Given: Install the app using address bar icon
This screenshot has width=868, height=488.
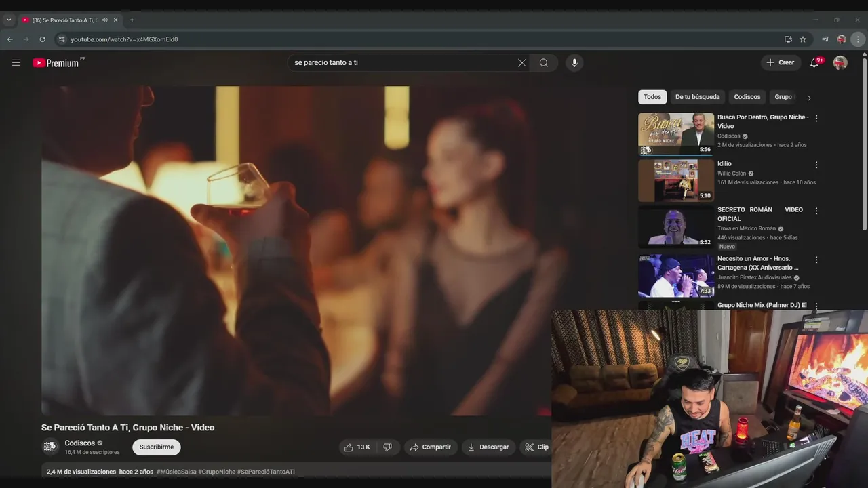Looking at the screenshot, I should (x=788, y=39).
